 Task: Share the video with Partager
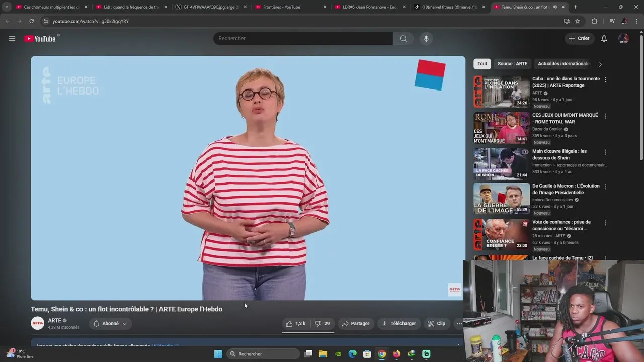(355, 323)
